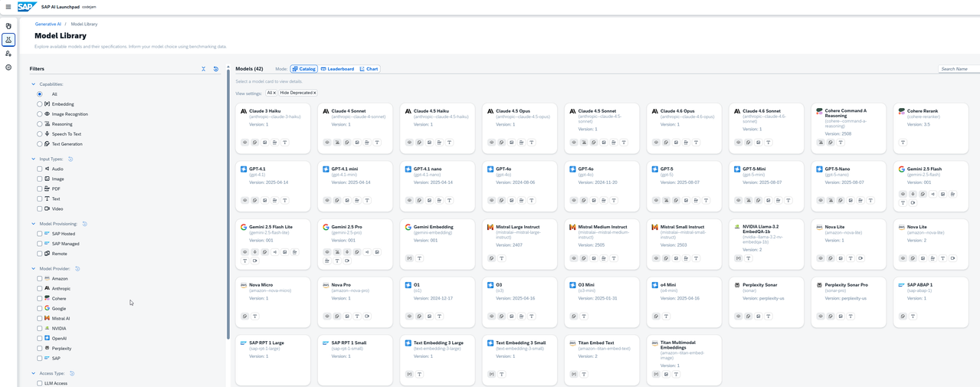Collapse the Capabilities filter section
Viewport: 980px width, 387px height.
pyautogui.click(x=33, y=84)
